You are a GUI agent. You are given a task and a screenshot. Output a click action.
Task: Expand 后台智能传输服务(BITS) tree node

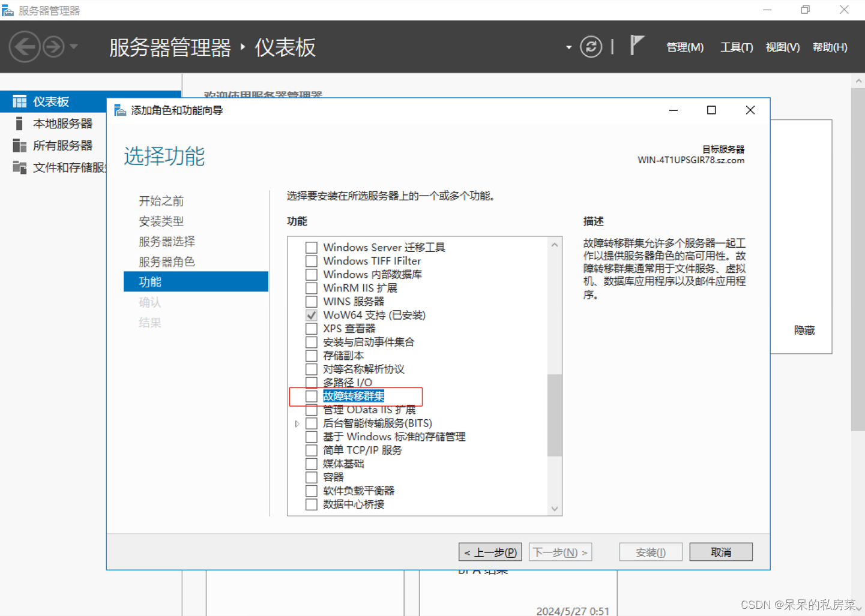tap(297, 423)
